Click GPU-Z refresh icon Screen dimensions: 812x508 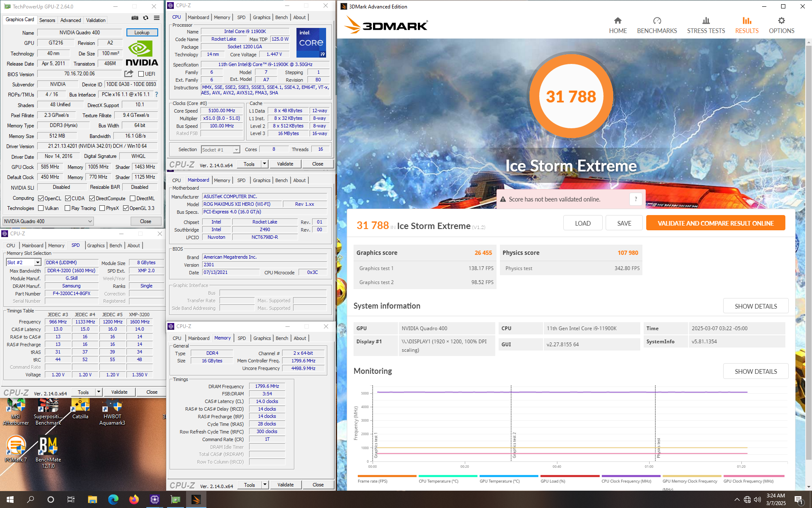(145, 18)
